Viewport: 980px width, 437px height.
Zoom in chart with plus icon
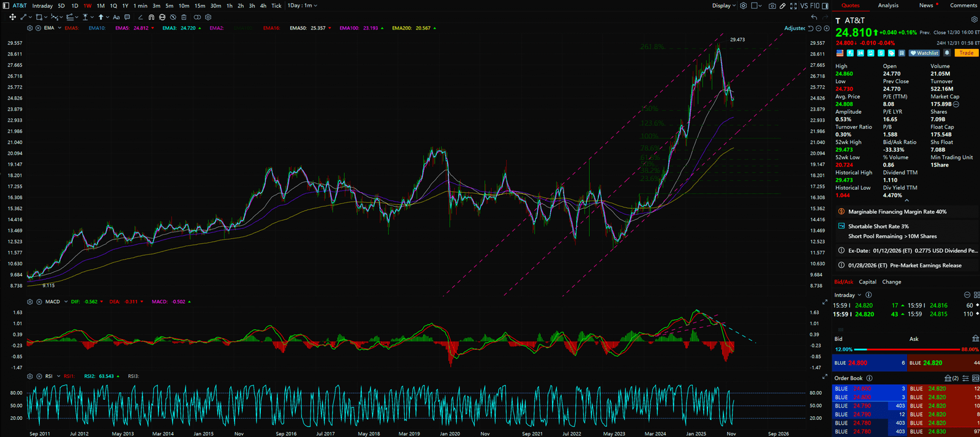tap(826, 28)
